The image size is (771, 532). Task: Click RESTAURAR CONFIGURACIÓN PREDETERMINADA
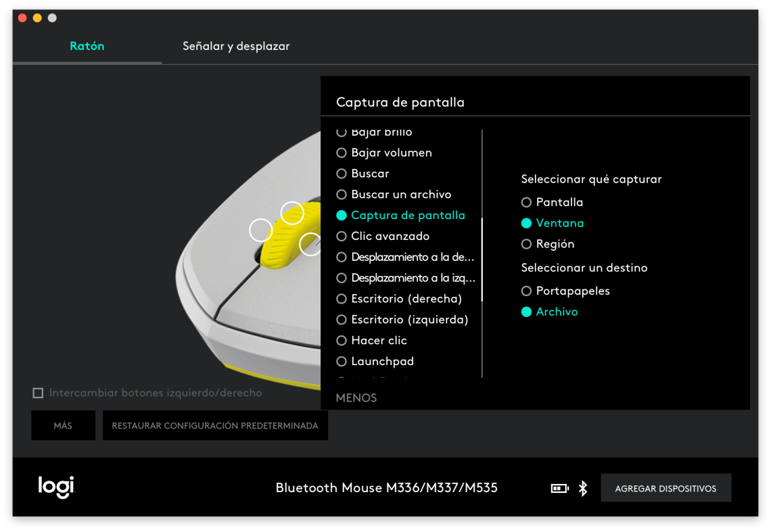(215, 425)
